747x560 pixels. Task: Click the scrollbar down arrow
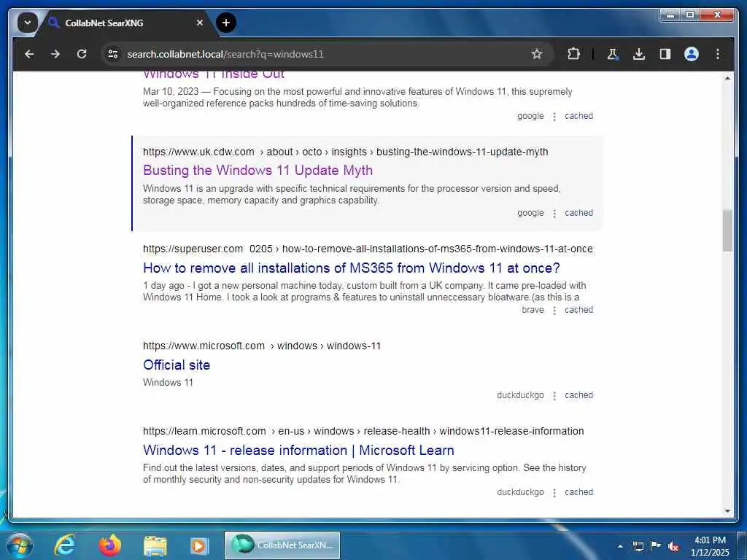(727, 511)
